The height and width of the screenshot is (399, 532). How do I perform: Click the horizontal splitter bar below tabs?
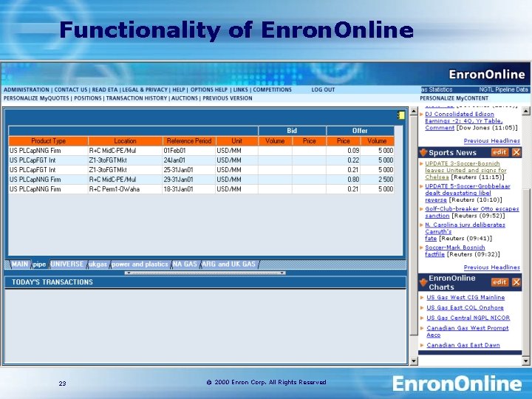tap(205, 273)
